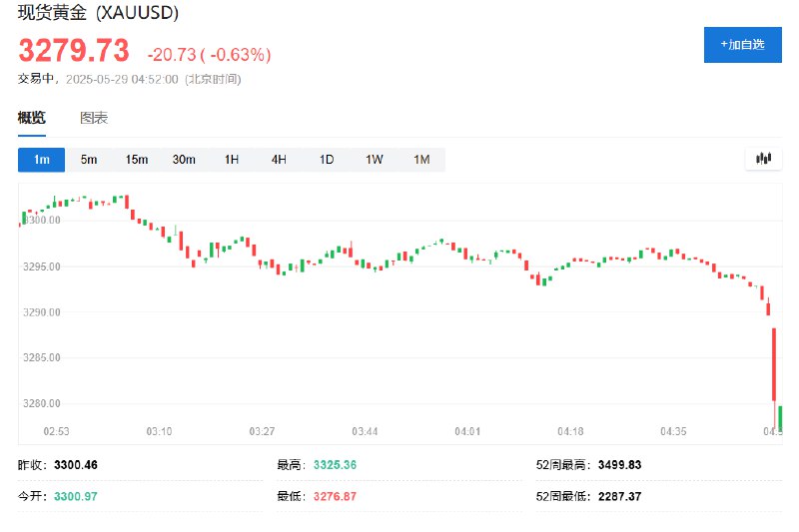The image size is (799, 532).
Task: Click the 04:18 time axis label
Action: click(570, 432)
